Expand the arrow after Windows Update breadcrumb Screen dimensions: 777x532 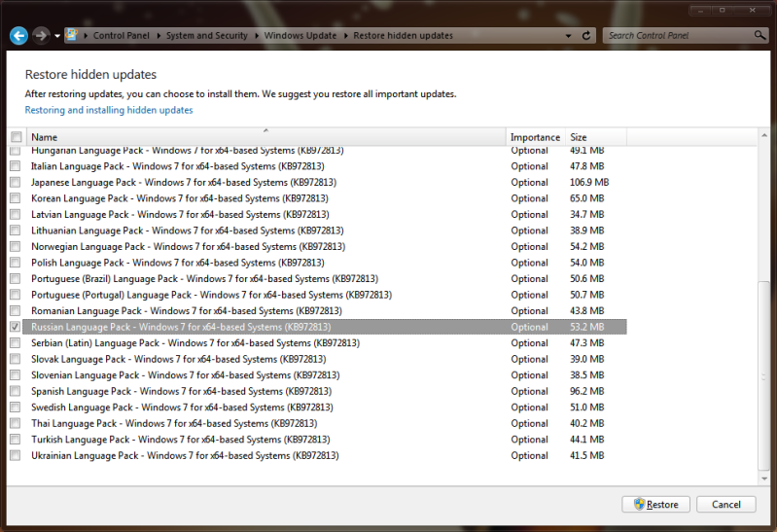345,36
